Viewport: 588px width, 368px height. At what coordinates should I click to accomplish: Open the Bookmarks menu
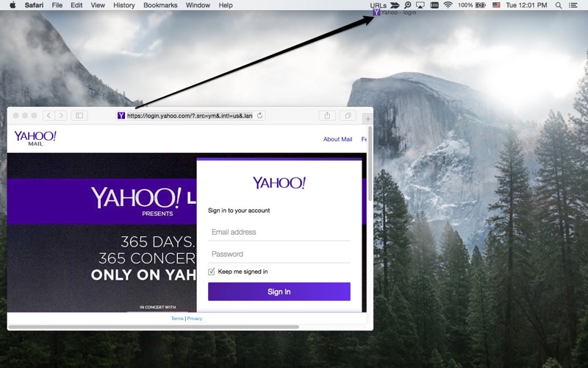coord(160,5)
